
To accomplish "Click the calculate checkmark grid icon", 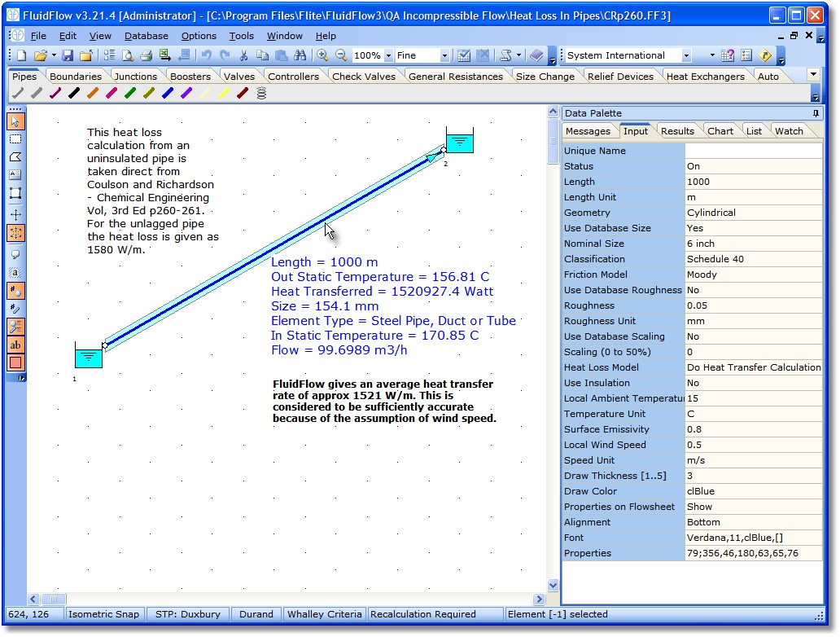I will click(464, 55).
